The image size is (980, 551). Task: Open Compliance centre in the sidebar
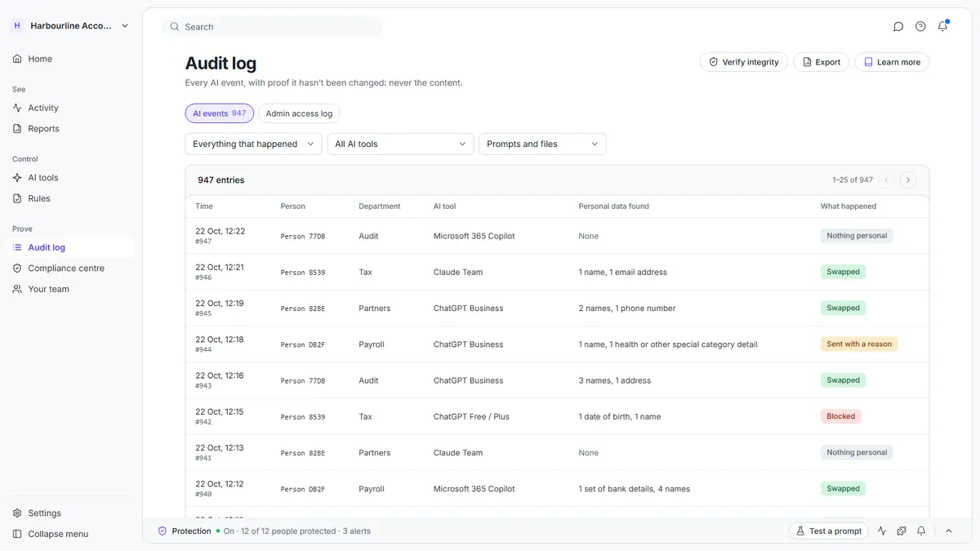click(x=69, y=268)
